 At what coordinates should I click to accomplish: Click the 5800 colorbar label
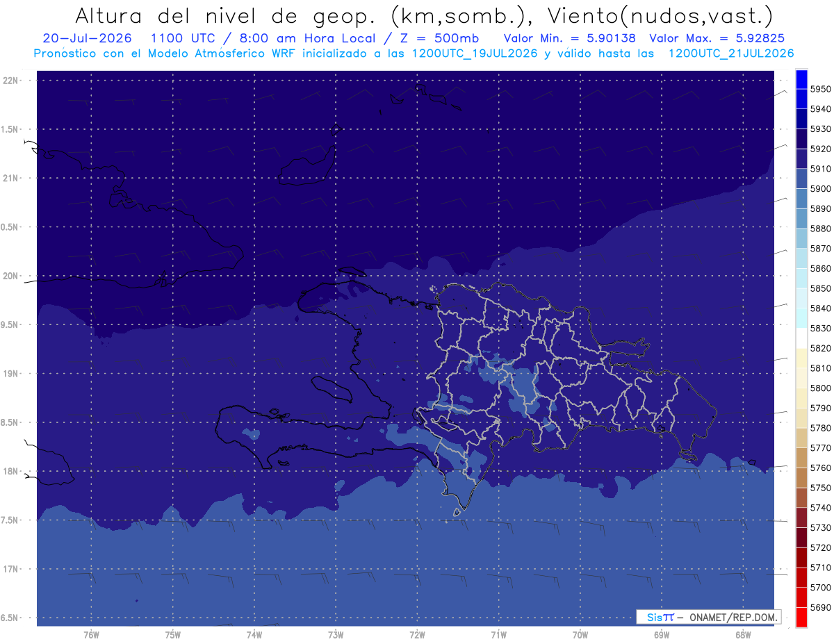pos(820,388)
